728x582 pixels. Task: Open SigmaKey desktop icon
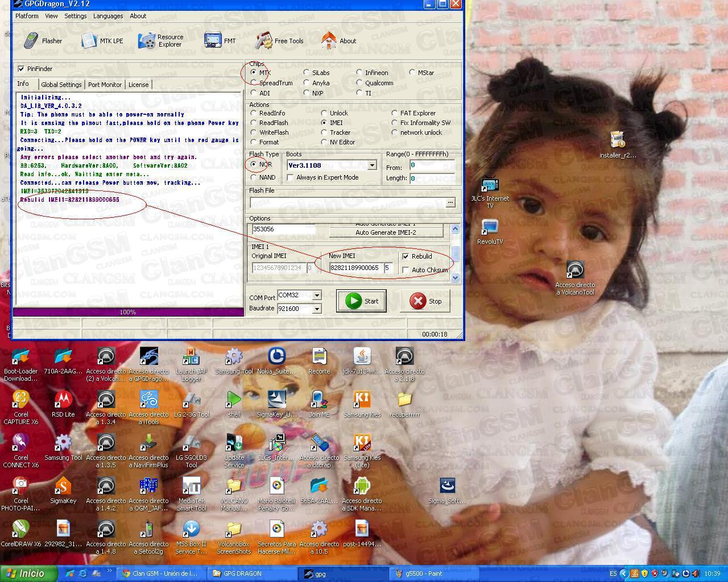coord(63,491)
